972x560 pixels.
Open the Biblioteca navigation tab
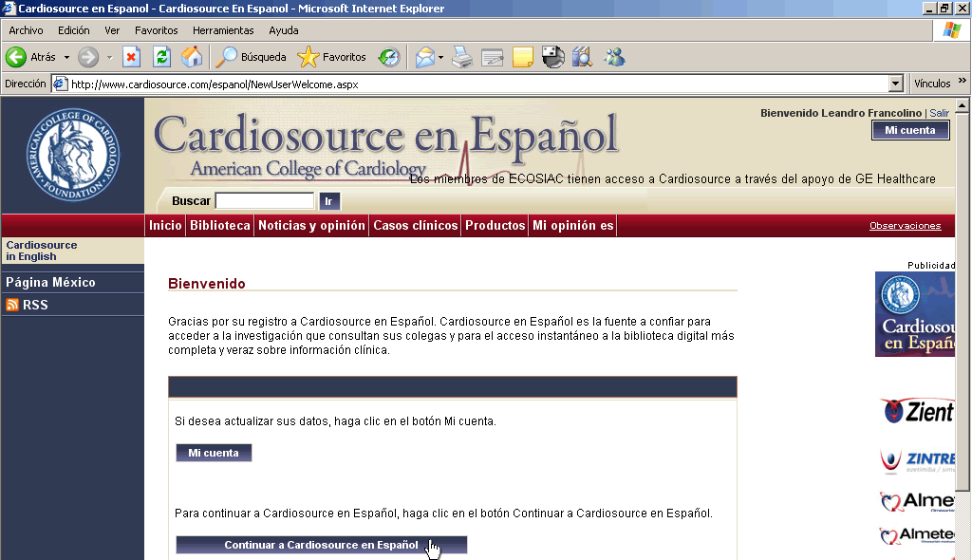coord(220,225)
